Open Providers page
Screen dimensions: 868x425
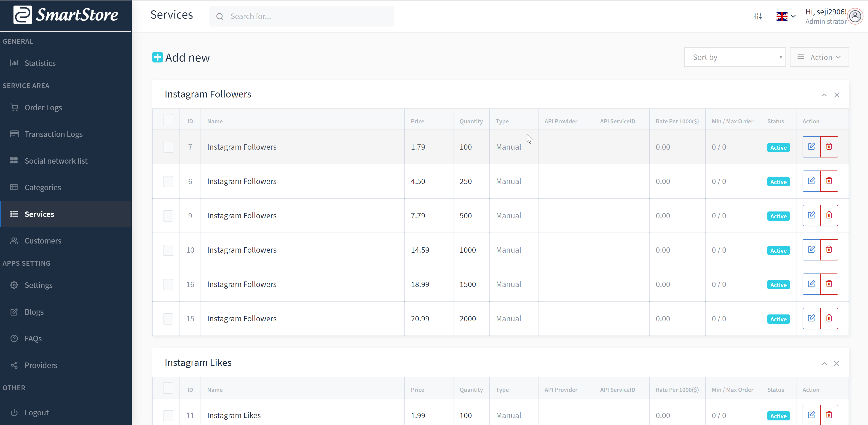66,365
